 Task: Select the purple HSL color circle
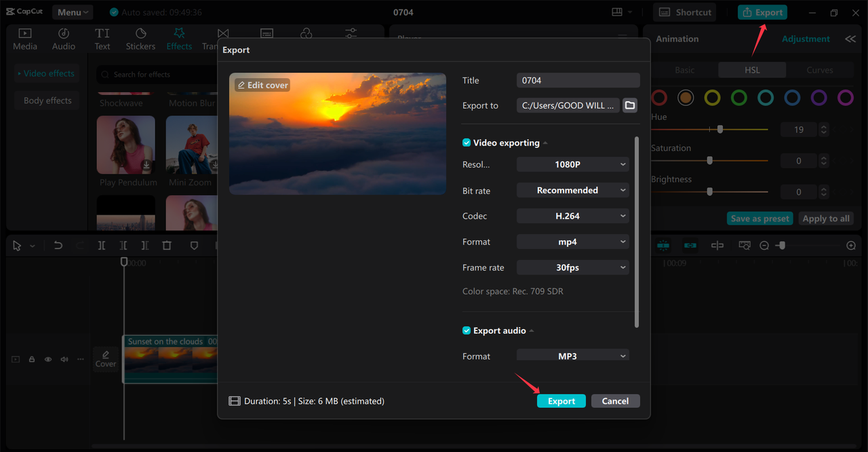pos(818,98)
